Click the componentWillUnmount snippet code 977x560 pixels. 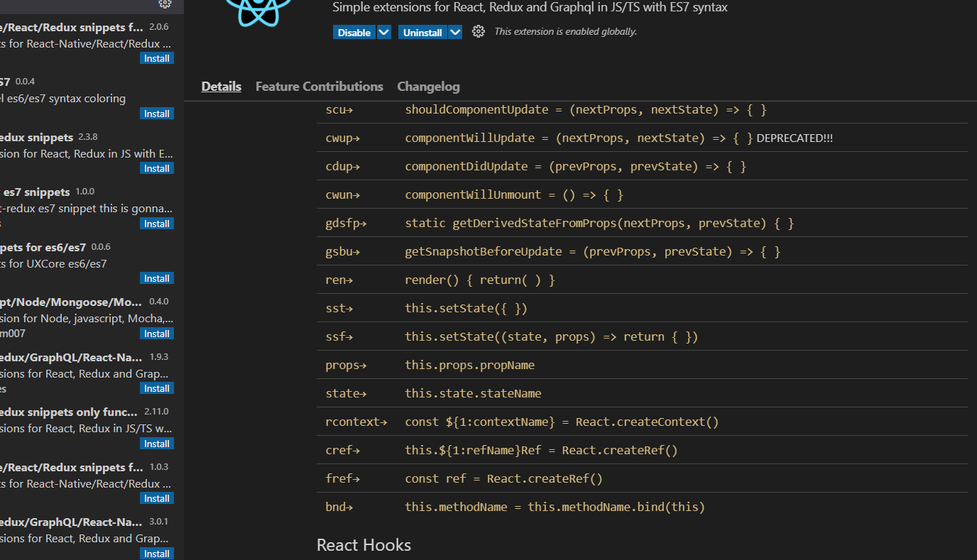pyautogui.click(x=514, y=195)
